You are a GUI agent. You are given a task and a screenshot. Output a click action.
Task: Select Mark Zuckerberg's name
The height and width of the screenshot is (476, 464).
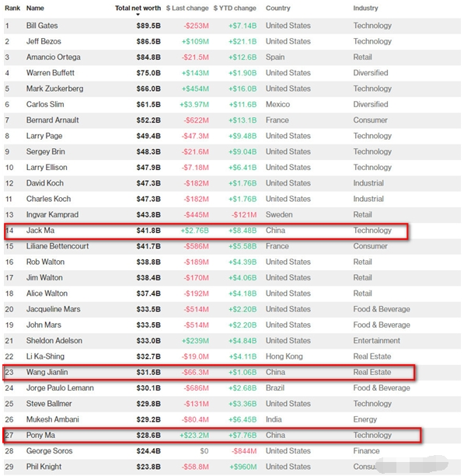coord(54,89)
